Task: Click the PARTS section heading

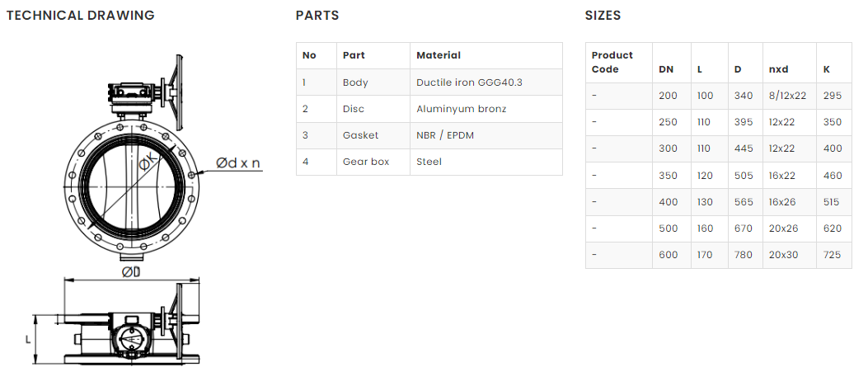Action: coord(317,15)
